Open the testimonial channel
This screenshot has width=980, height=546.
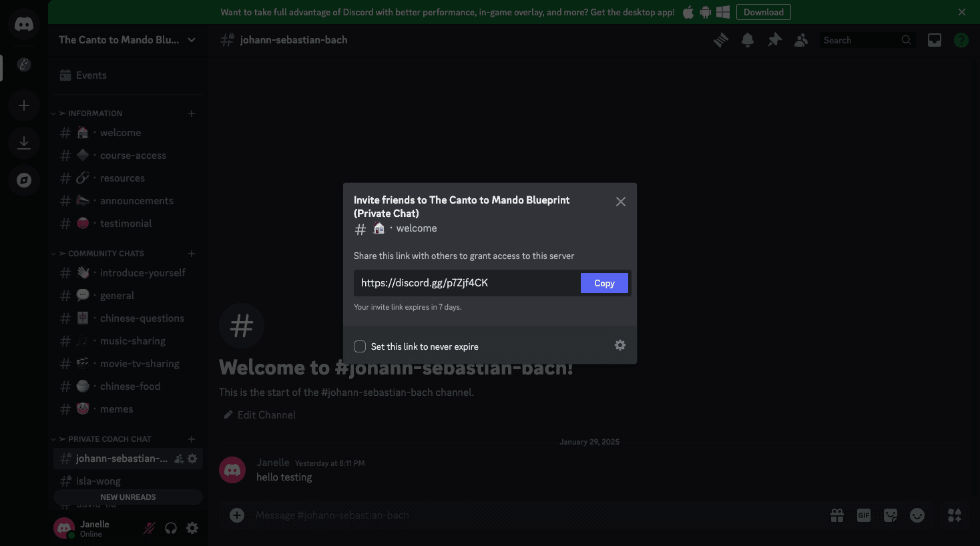coord(128,224)
